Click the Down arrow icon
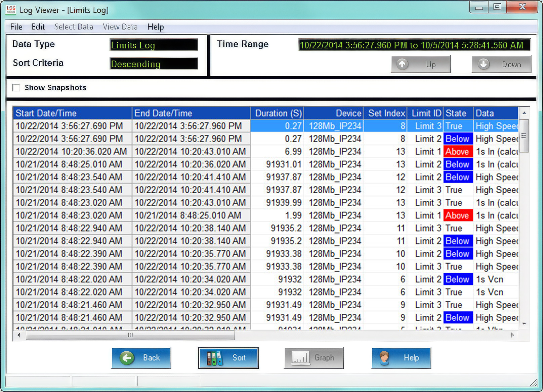This screenshot has width=543, height=392. (484, 64)
